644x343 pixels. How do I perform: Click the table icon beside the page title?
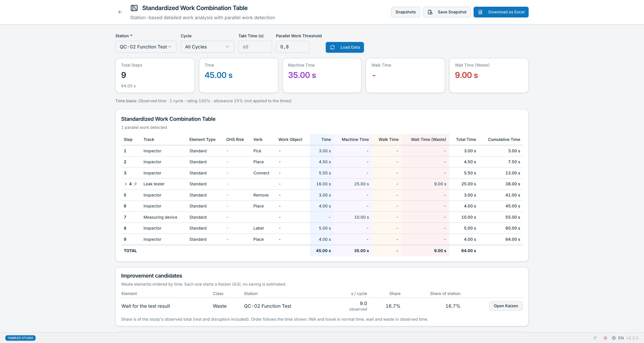pyautogui.click(x=134, y=8)
